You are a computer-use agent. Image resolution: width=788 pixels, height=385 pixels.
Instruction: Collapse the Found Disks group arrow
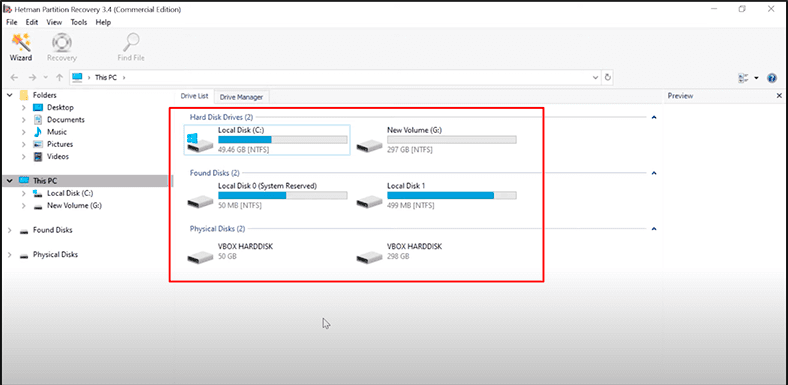[x=654, y=173]
